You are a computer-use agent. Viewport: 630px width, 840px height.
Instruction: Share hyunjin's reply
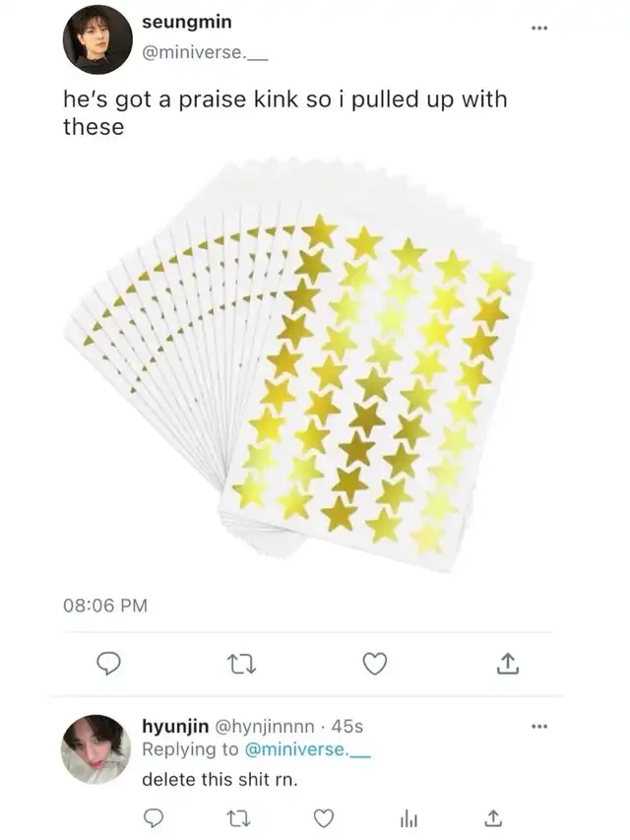pyautogui.click(x=495, y=817)
